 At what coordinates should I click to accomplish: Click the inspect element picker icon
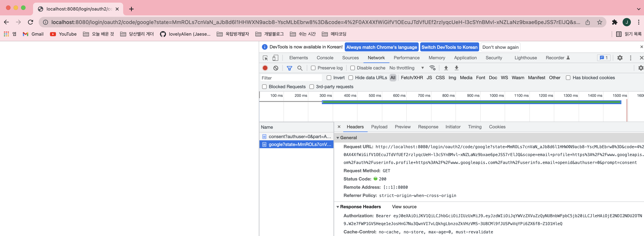[x=265, y=58]
